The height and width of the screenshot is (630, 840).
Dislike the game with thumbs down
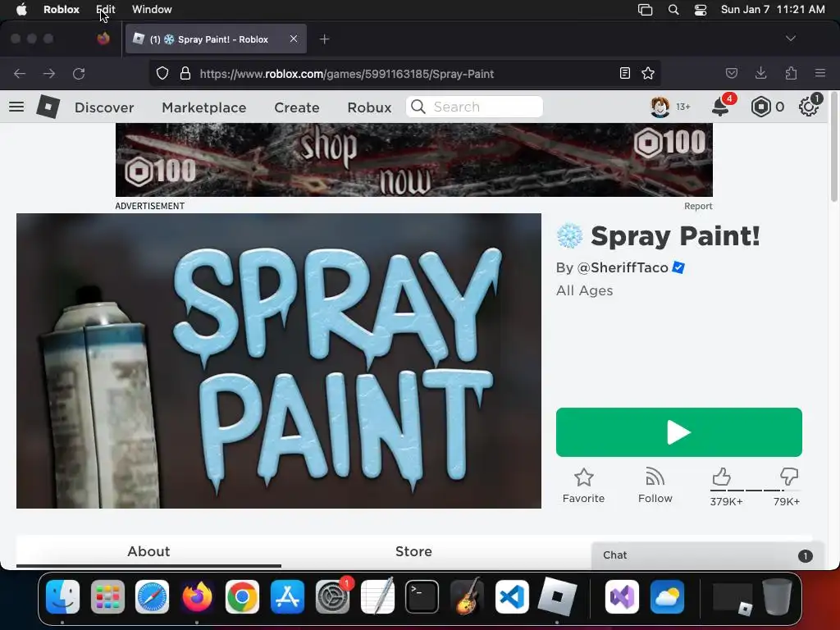pyautogui.click(x=789, y=477)
